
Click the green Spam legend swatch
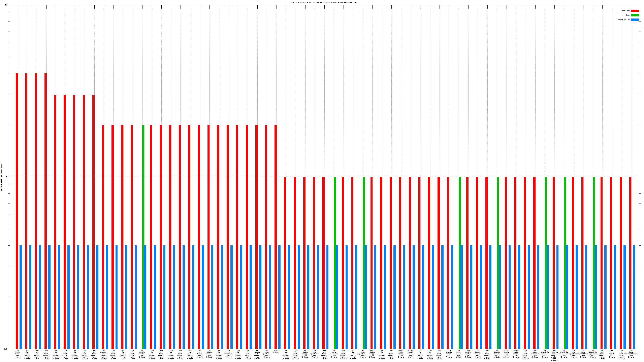click(x=635, y=15)
